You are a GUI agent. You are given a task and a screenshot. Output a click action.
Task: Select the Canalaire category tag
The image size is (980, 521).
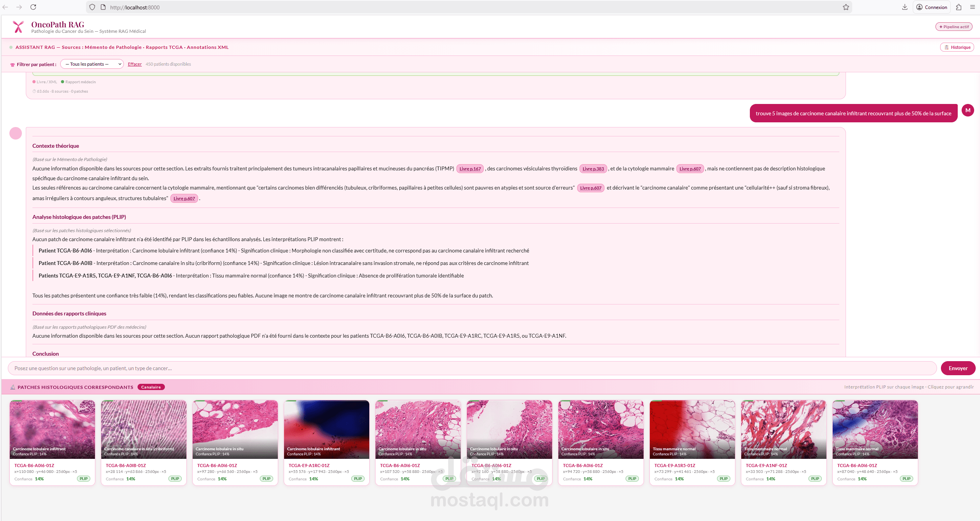(151, 387)
